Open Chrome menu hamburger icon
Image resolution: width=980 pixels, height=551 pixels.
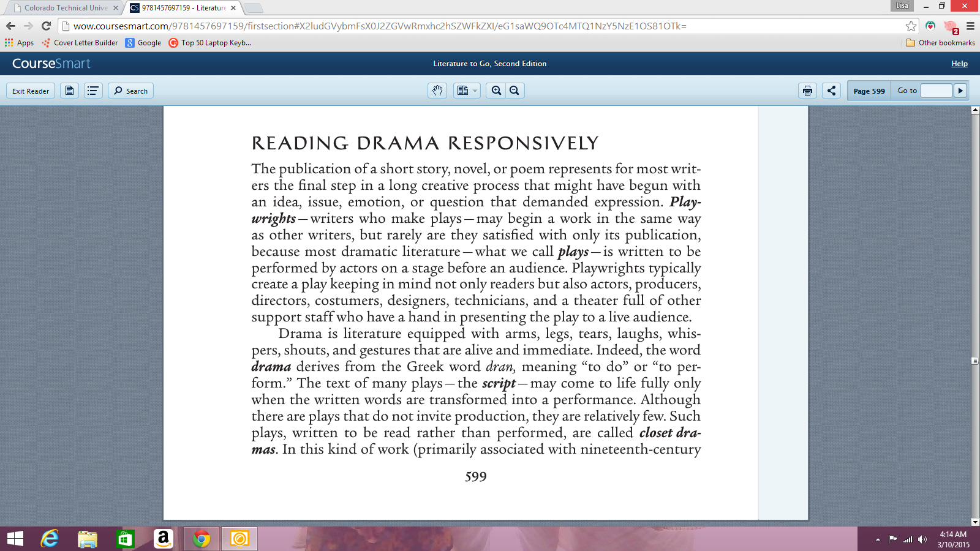click(x=970, y=26)
